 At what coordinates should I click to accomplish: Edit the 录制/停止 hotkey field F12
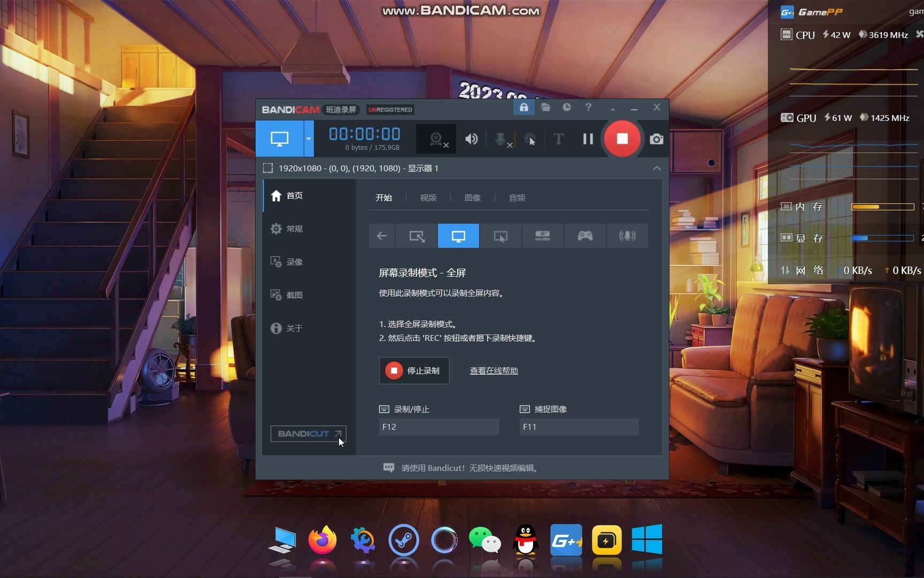pos(439,427)
